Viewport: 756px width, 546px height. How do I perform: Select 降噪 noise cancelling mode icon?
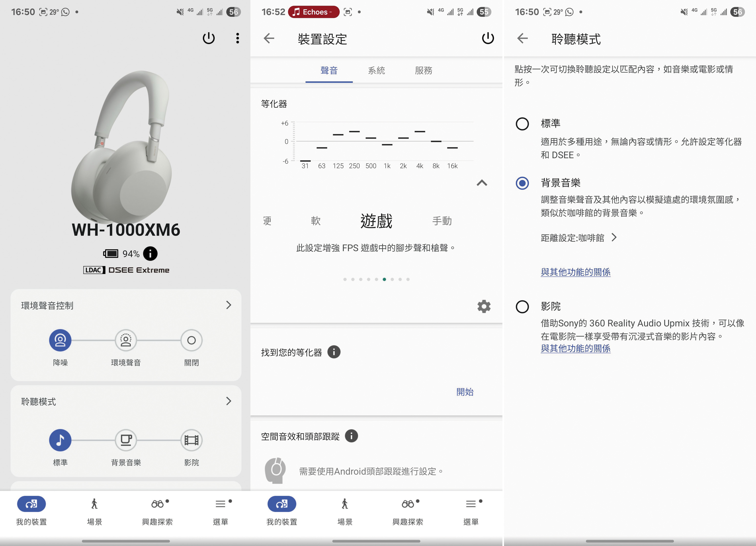click(60, 340)
